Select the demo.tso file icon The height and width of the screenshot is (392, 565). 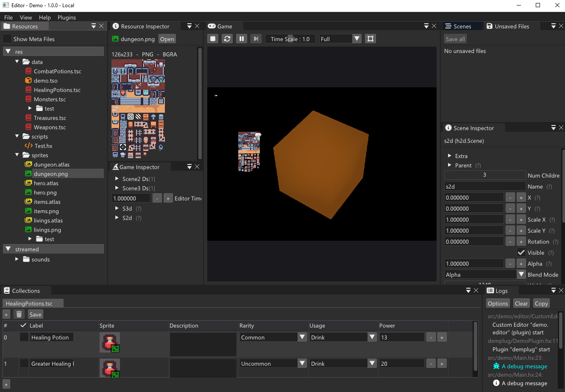pyautogui.click(x=28, y=81)
